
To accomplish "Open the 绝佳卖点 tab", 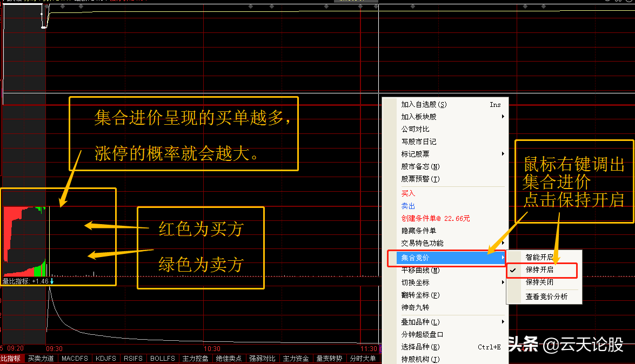I will (x=229, y=359).
